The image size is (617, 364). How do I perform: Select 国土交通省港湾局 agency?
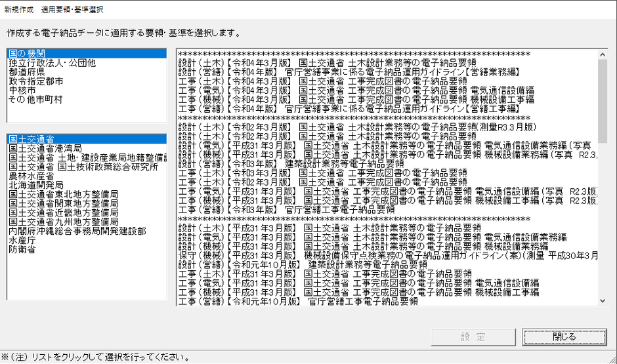pos(87,148)
